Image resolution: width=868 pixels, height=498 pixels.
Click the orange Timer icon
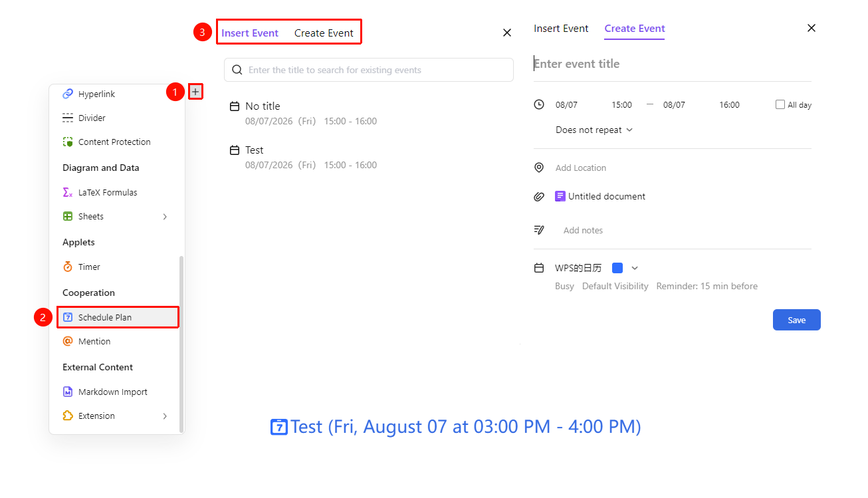point(67,267)
